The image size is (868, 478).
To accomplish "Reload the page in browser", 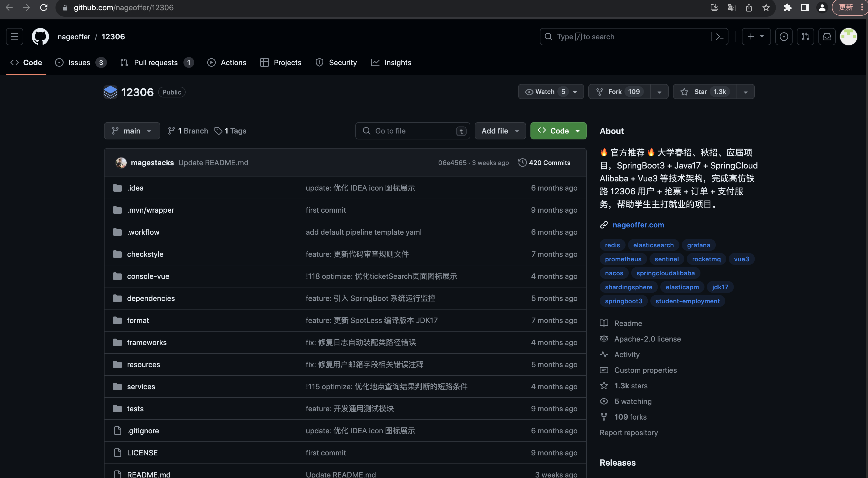I will [x=44, y=8].
